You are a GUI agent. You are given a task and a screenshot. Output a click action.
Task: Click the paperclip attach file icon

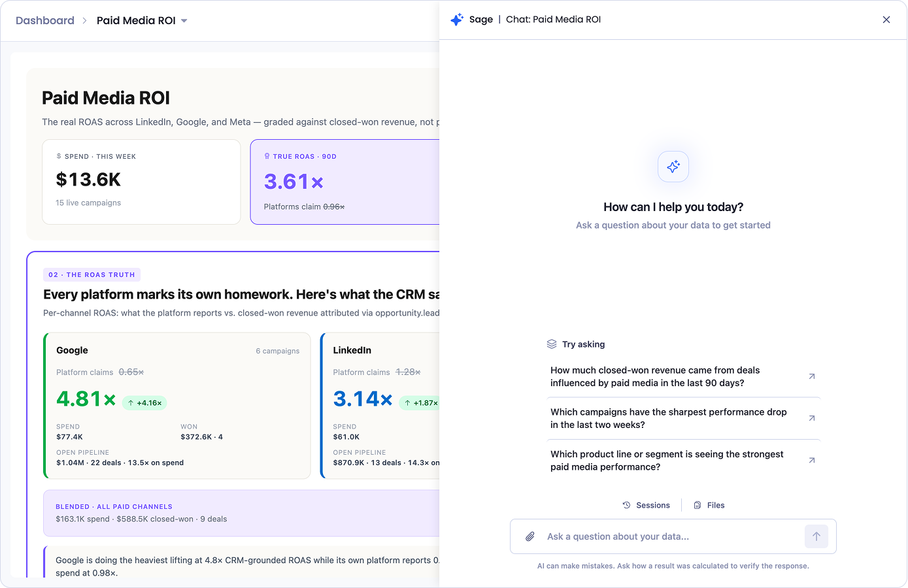click(530, 536)
